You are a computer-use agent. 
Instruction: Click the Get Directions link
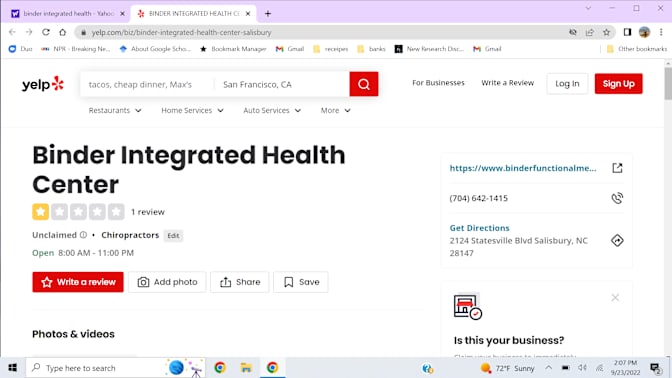point(479,228)
